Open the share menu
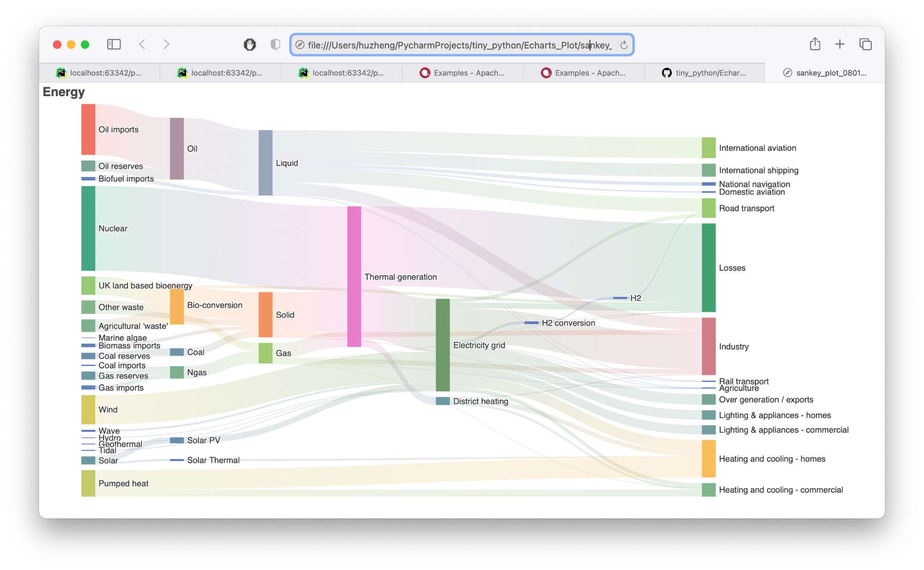This screenshot has height=570, width=924. pyautogui.click(x=815, y=44)
